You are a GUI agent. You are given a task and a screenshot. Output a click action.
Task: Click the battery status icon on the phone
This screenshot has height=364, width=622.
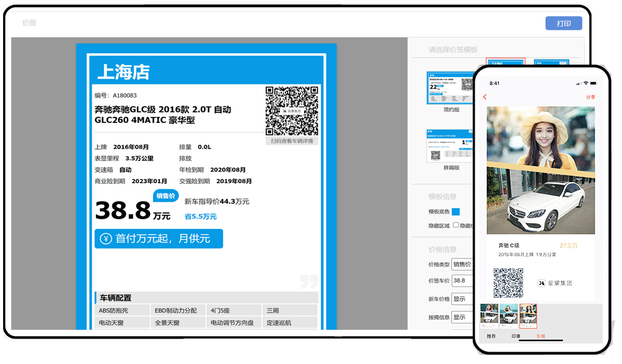(x=593, y=84)
